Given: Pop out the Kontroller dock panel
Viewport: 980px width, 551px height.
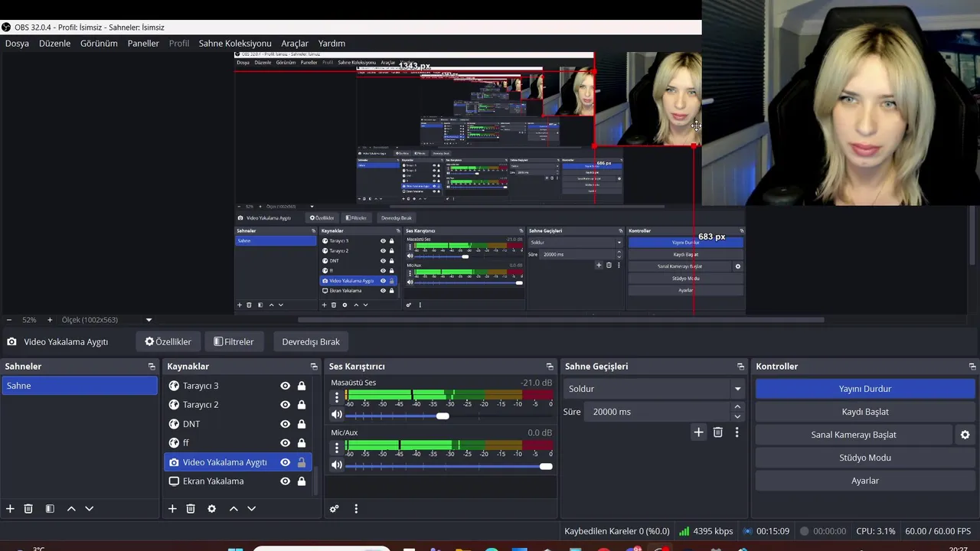Looking at the screenshot, I should pos(972,367).
